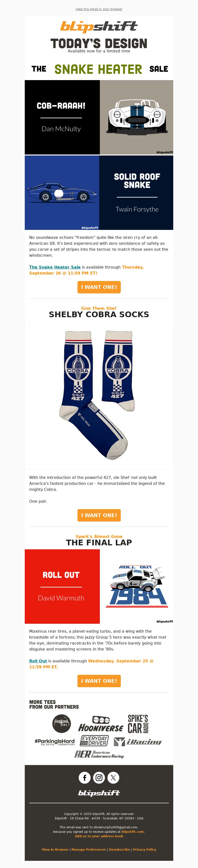Open Manage Preferences in footer
The height and width of the screenshot is (868, 198).
point(88,849)
